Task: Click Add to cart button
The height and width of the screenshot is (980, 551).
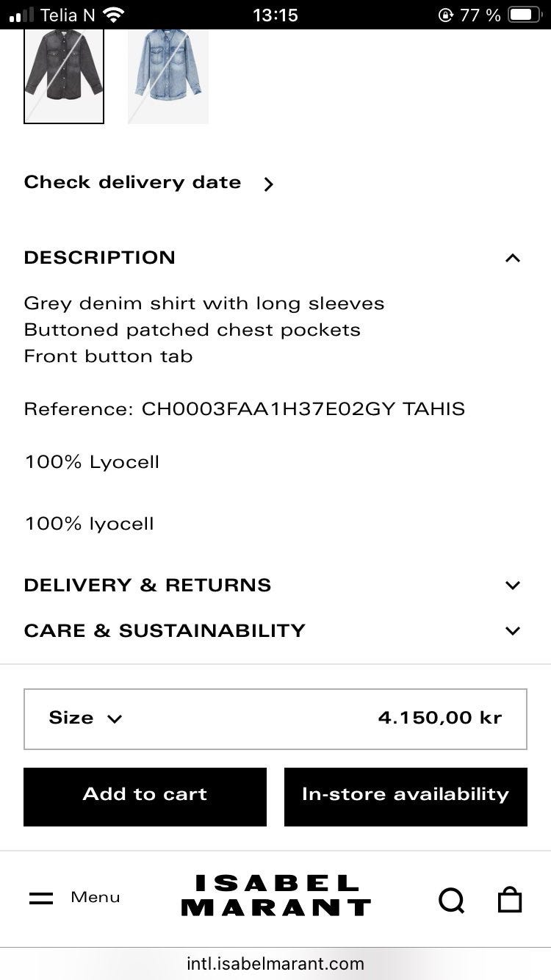Action: click(x=145, y=796)
